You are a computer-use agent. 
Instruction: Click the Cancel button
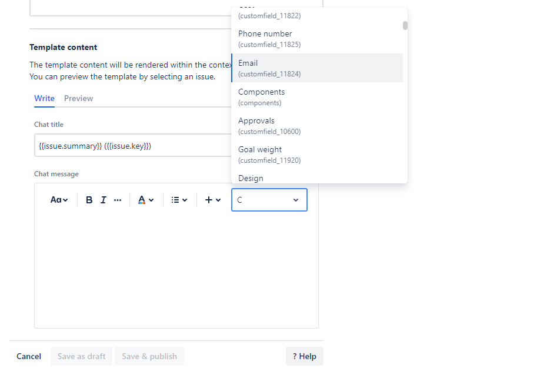(29, 356)
